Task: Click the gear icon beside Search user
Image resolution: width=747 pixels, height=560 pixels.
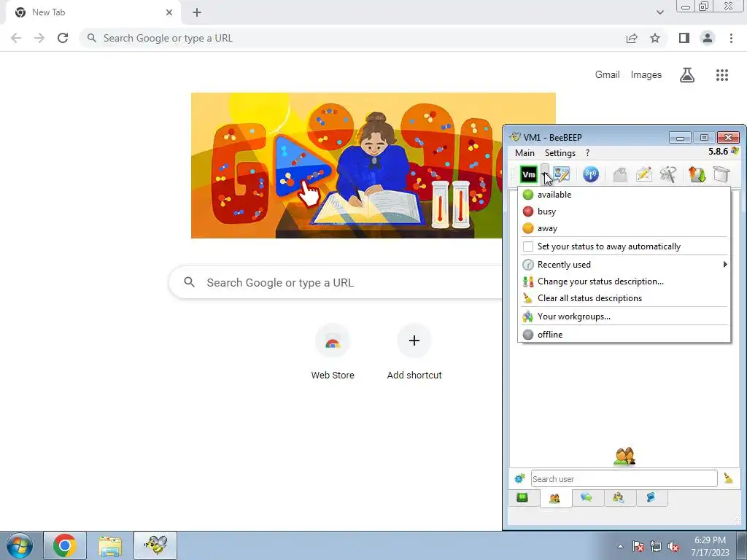Action: point(519,478)
